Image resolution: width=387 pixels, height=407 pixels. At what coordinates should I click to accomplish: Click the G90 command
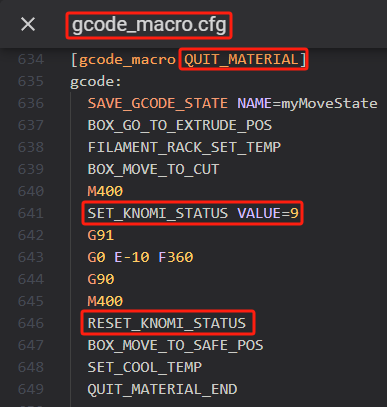101,279
